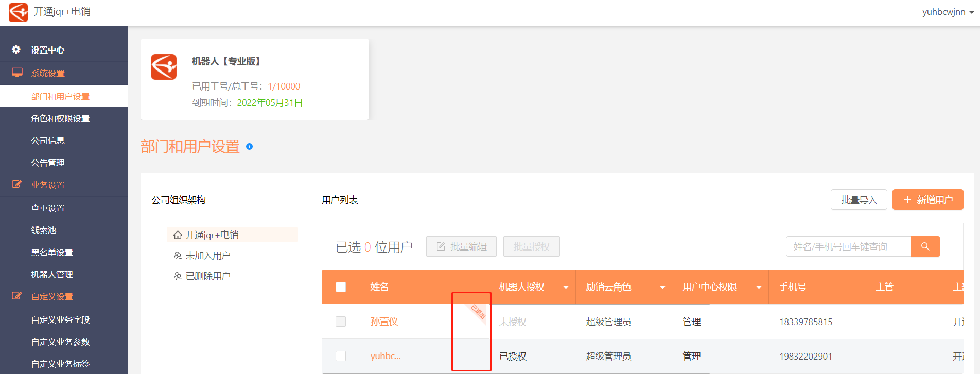Open 黑名单设置 in the sidebar
980x374 pixels.
64,252
